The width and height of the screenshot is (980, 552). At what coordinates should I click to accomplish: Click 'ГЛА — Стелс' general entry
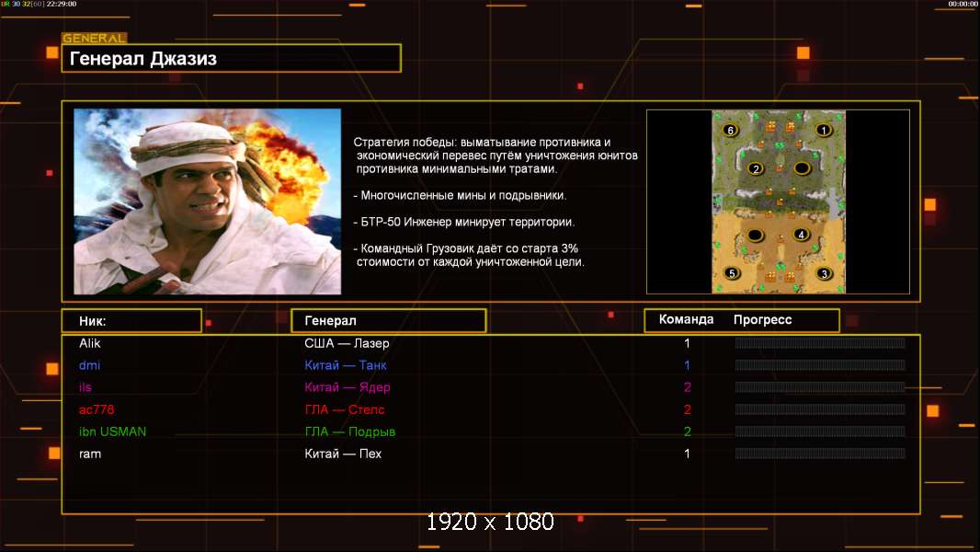pyautogui.click(x=345, y=409)
